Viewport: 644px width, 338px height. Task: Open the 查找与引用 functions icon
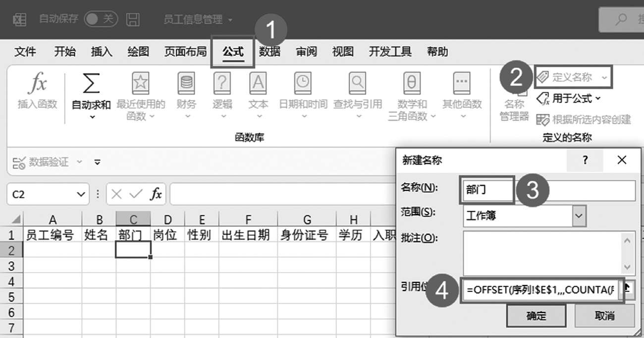(x=357, y=84)
